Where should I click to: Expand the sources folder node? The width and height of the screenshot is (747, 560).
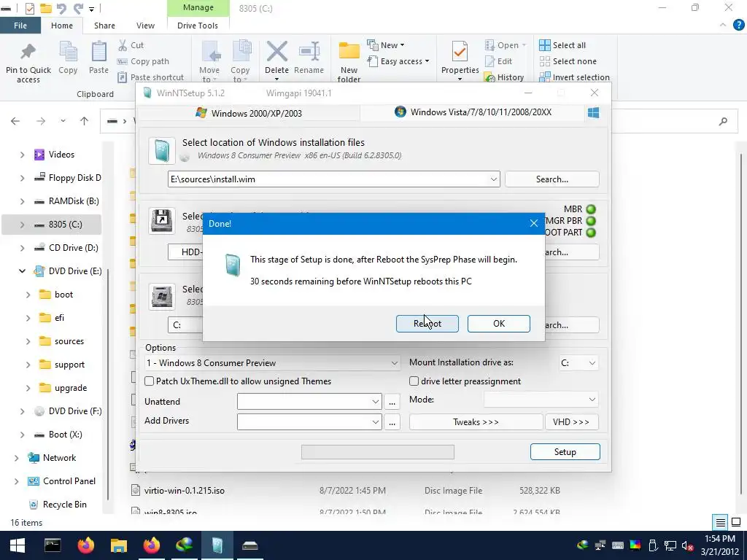[28, 341]
